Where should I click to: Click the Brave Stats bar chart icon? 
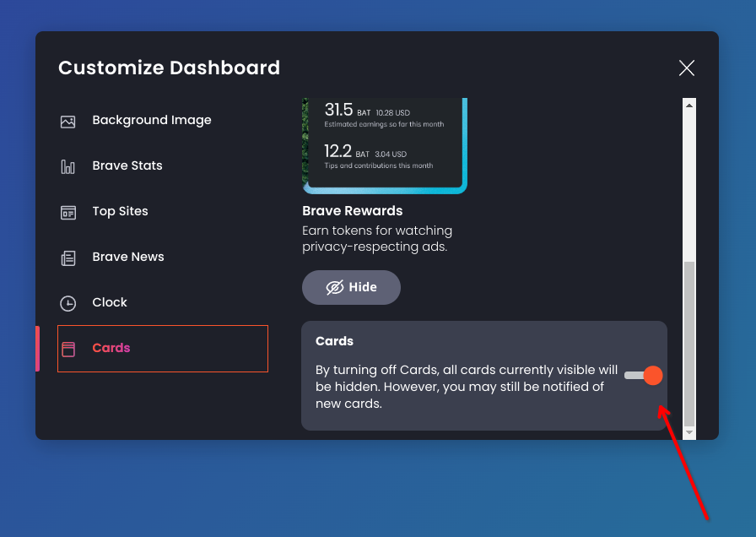(68, 166)
